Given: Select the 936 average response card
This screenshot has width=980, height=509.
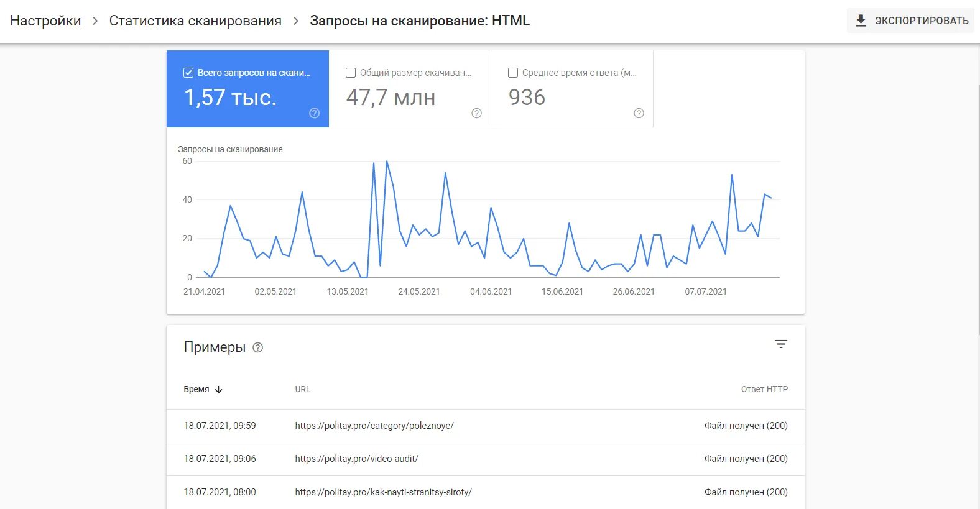Looking at the screenshot, I should (x=572, y=89).
